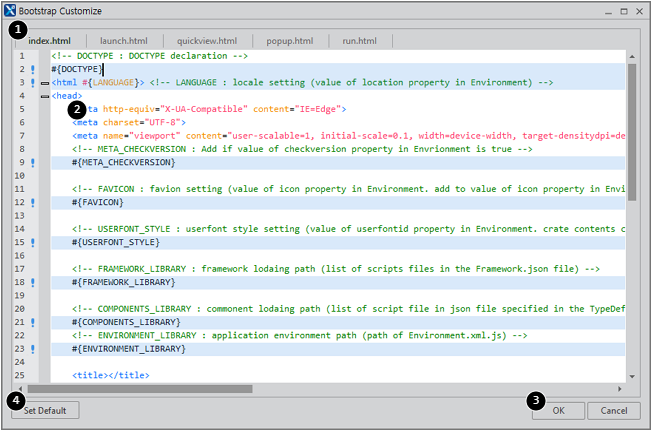Click the Cancel button
The height and width of the screenshot is (431, 652).
614,410
